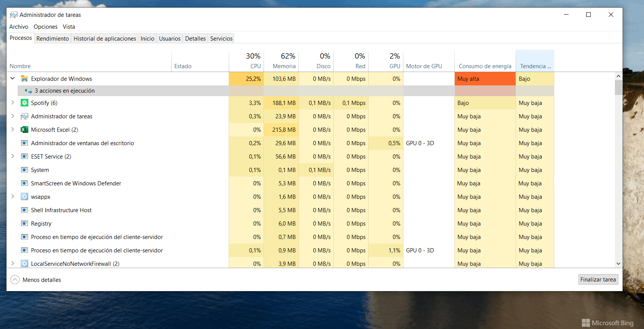This screenshot has width=644, height=329.
Task: Click the LocalServiceNoNetworkFirewall gear icon
Action: coord(25,264)
